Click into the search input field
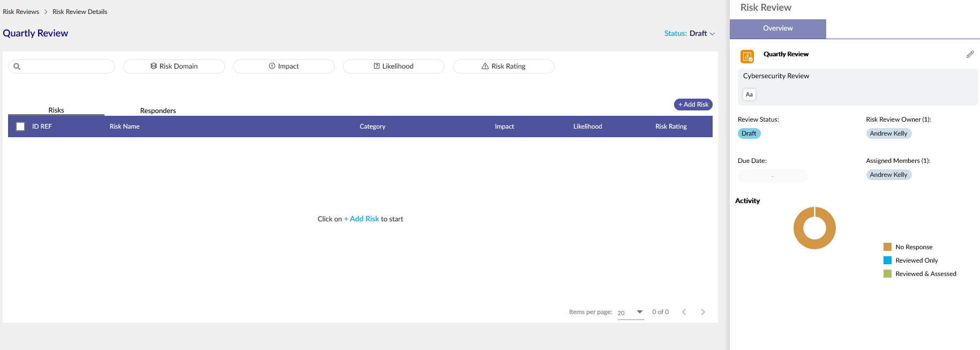 [x=62, y=66]
